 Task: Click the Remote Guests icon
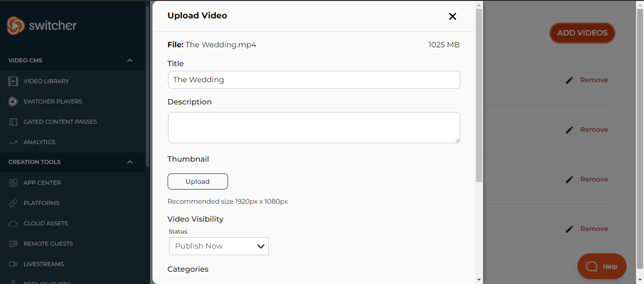click(x=13, y=244)
